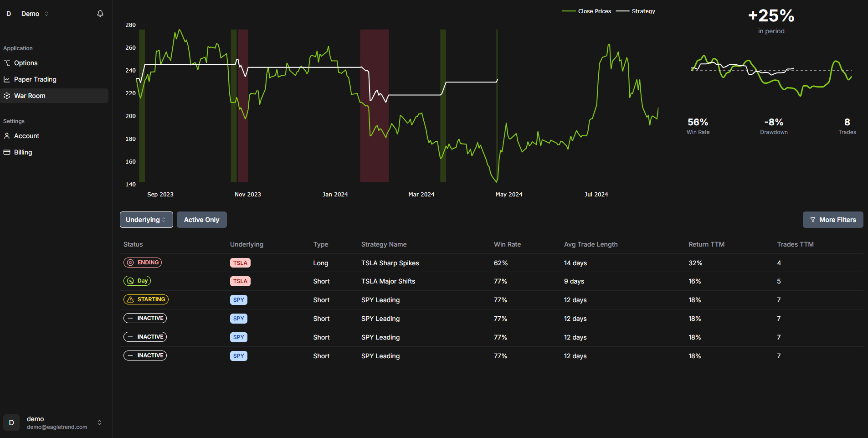Click More Filters button
This screenshot has height=438, width=868.
click(x=833, y=220)
